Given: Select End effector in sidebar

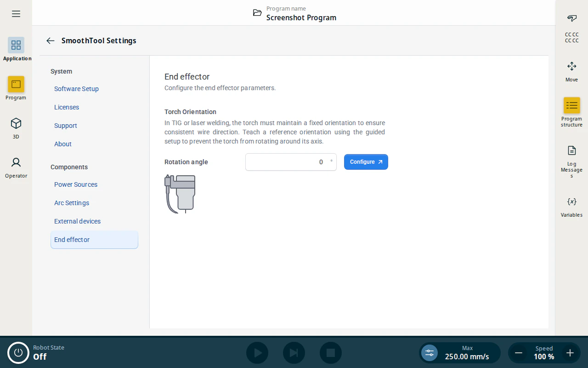Looking at the screenshot, I should (x=94, y=240).
